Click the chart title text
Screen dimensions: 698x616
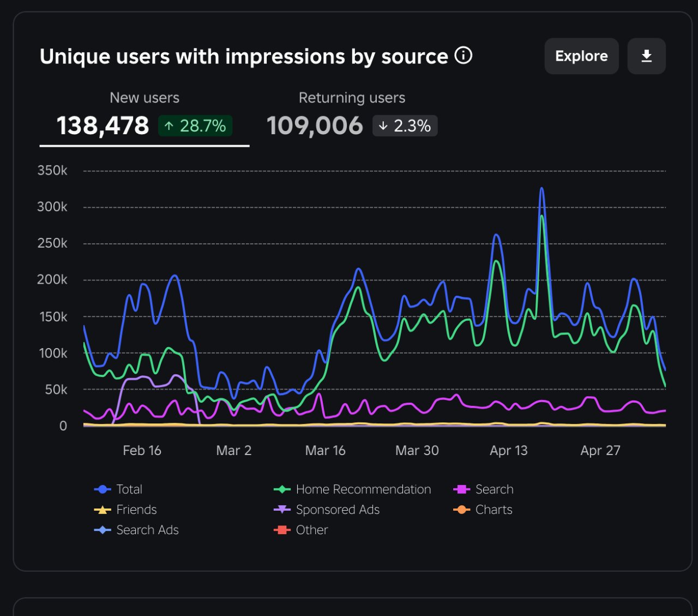click(244, 57)
